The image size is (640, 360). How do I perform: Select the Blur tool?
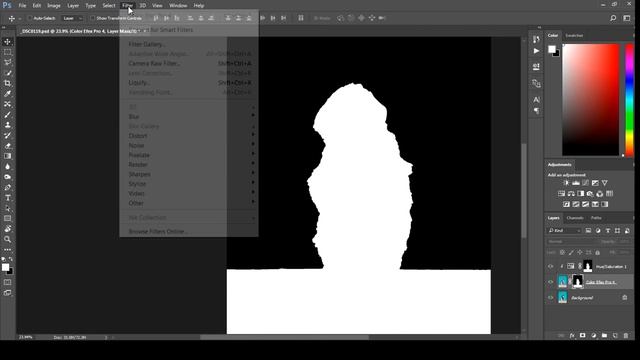[7, 167]
